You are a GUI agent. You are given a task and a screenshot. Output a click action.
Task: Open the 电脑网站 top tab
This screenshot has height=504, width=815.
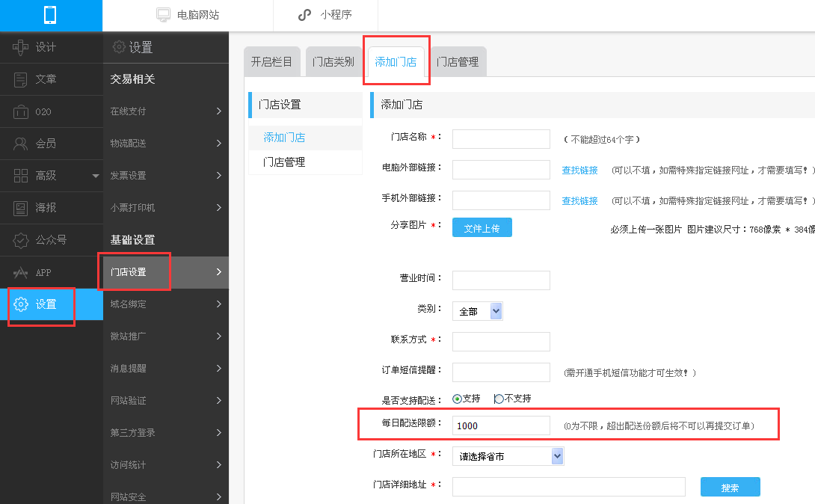(x=188, y=15)
